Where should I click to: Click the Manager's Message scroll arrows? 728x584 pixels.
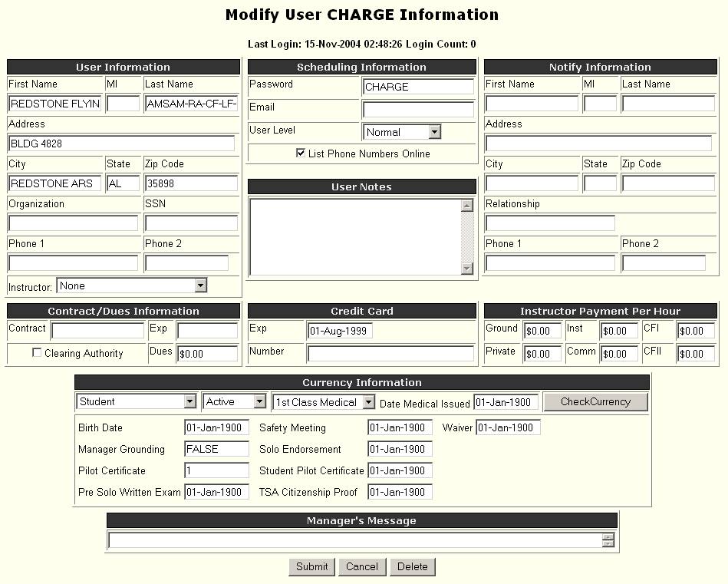coord(608,541)
